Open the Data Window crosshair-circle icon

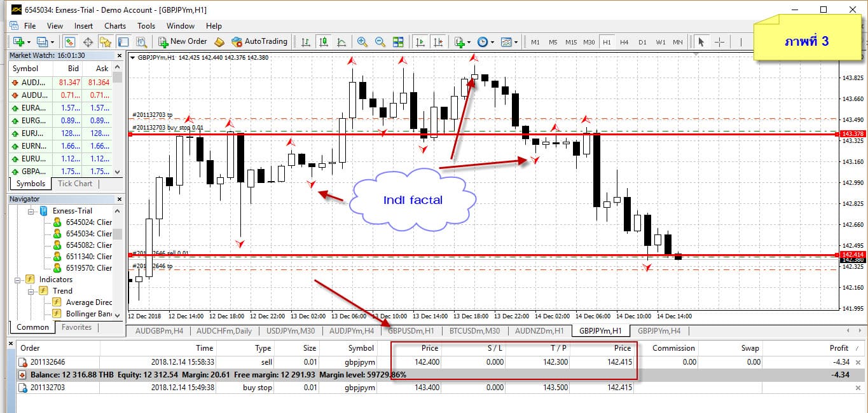point(88,42)
